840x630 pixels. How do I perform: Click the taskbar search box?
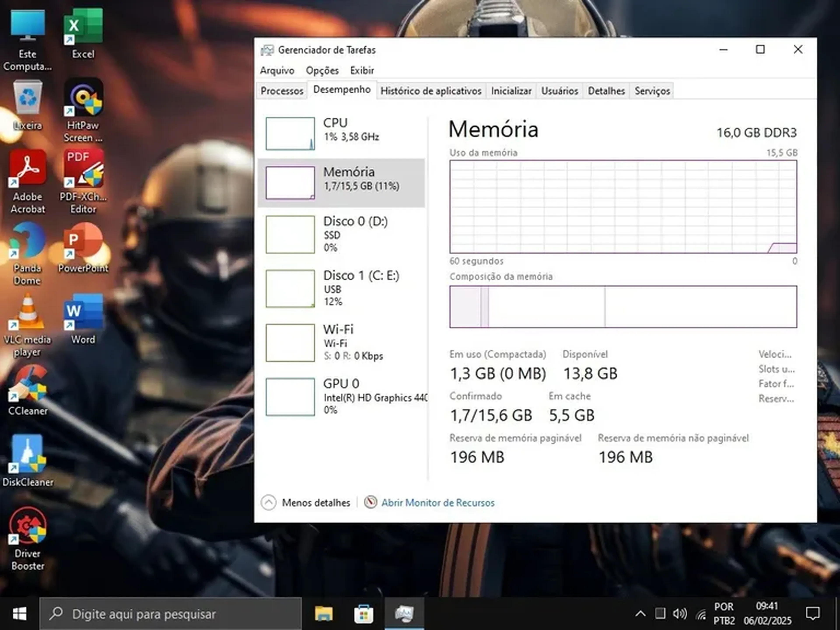tap(171, 614)
